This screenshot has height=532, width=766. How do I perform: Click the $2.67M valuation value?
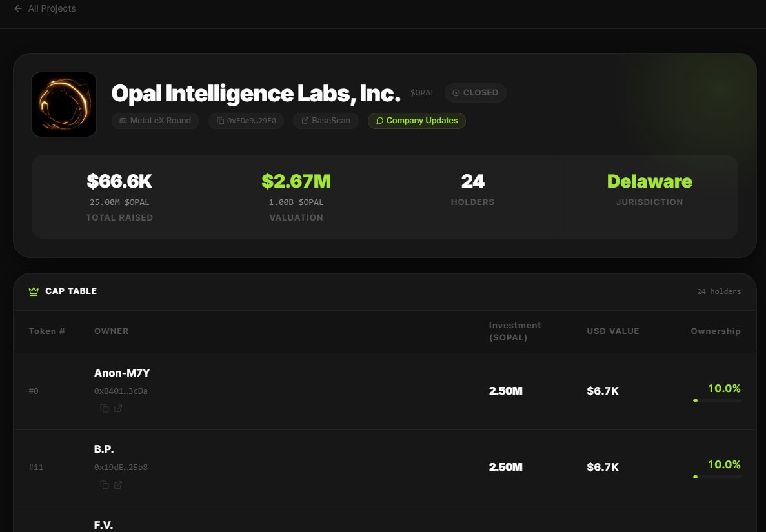(296, 181)
